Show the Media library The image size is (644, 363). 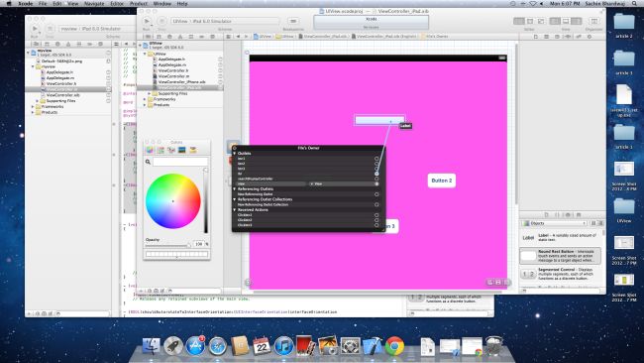579,215
